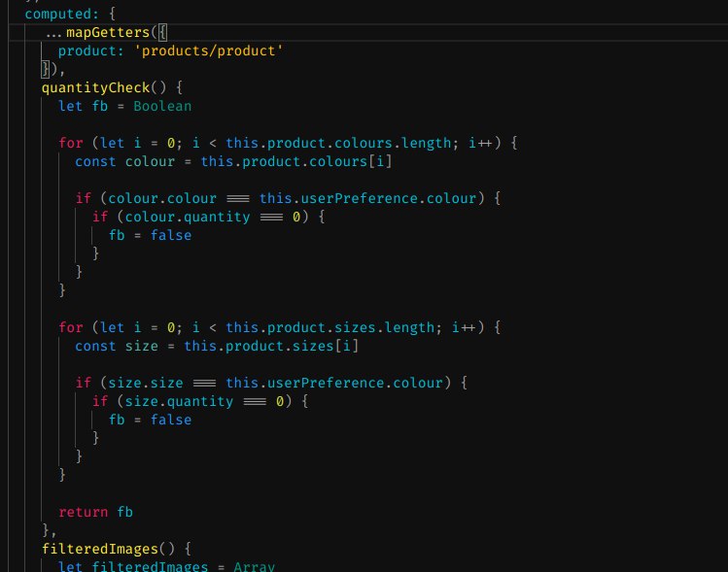This screenshot has width=728, height=572.
Task: Click 'this.product.sizes.length' in the second loop
Action: [330, 327]
